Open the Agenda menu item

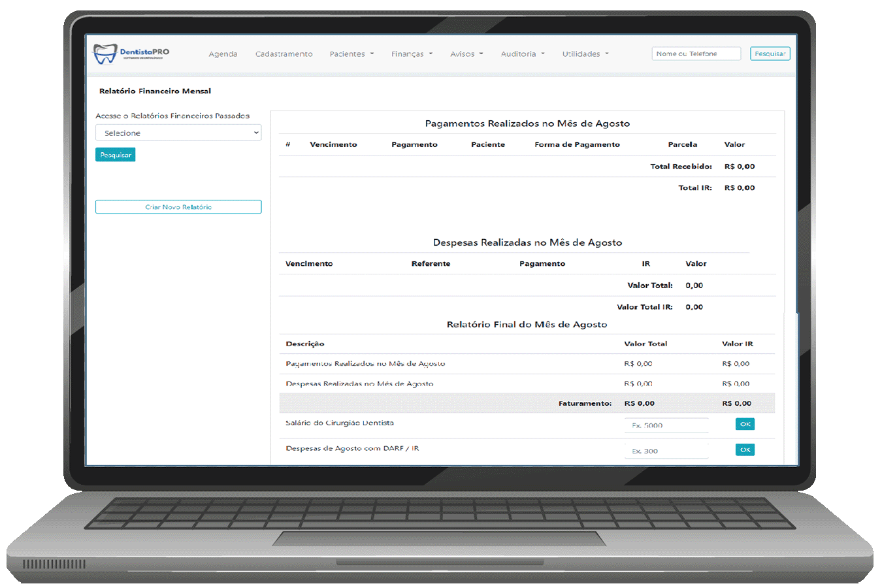[223, 54]
